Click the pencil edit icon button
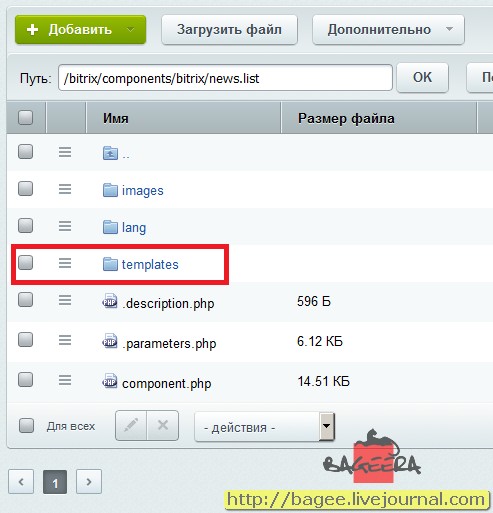The width and height of the screenshot is (493, 513). (131, 425)
